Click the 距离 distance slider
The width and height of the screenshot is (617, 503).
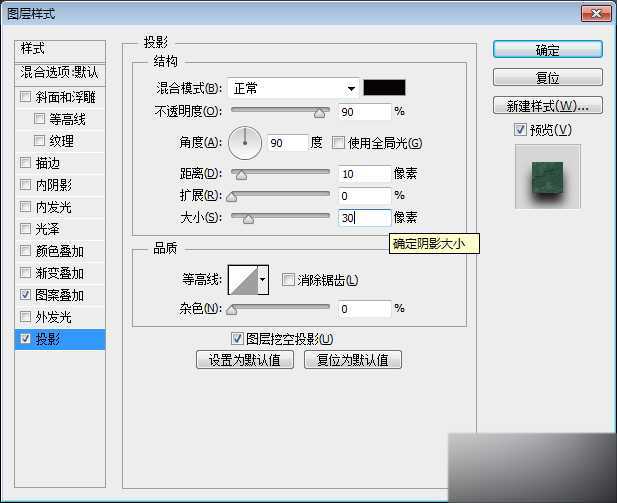[280, 172]
